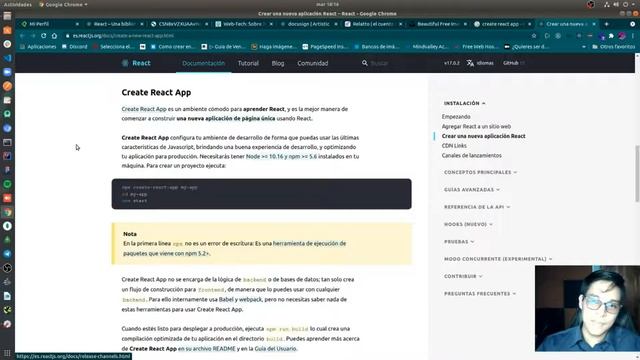Open the Discord bookmark
The width and height of the screenshot is (640, 360).
74,47
